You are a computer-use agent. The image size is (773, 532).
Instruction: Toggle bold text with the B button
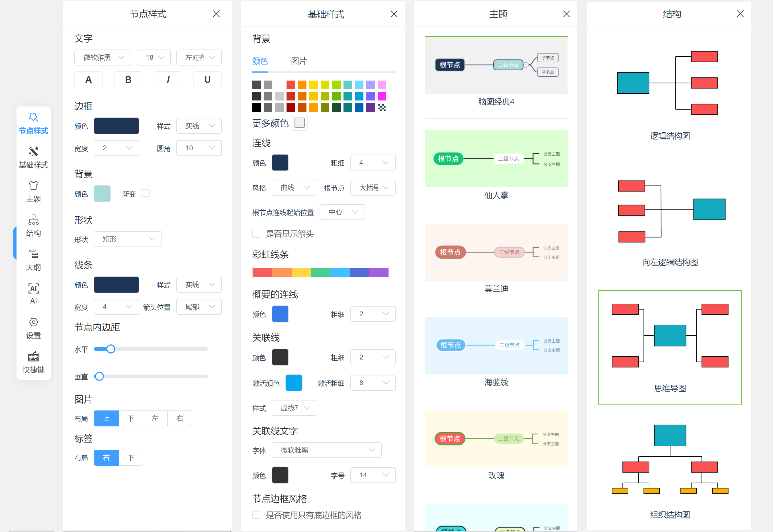click(128, 80)
